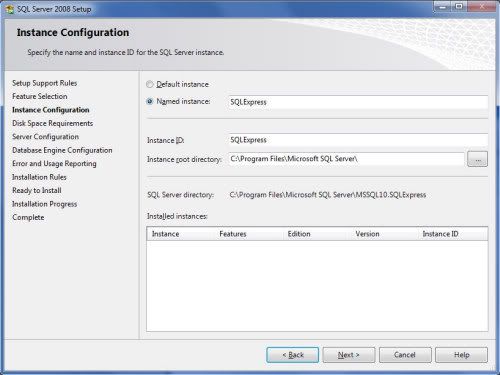Click the Installed instances label

[177, 216]
